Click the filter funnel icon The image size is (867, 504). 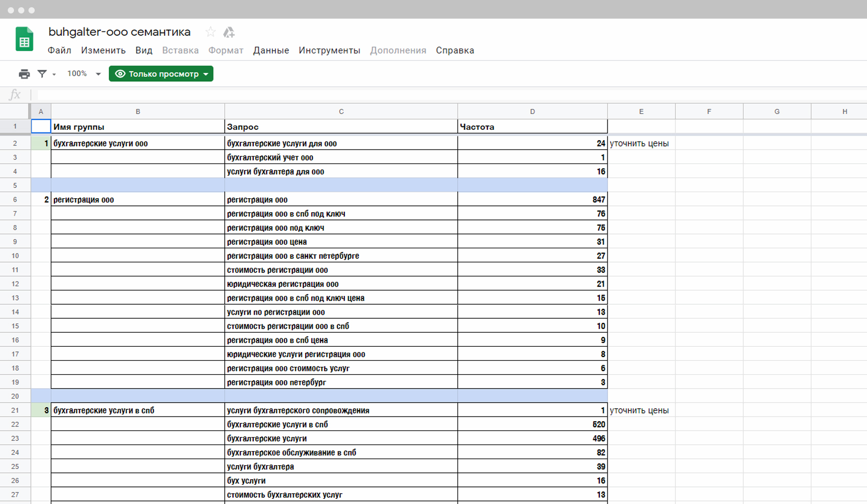(42, 74)
